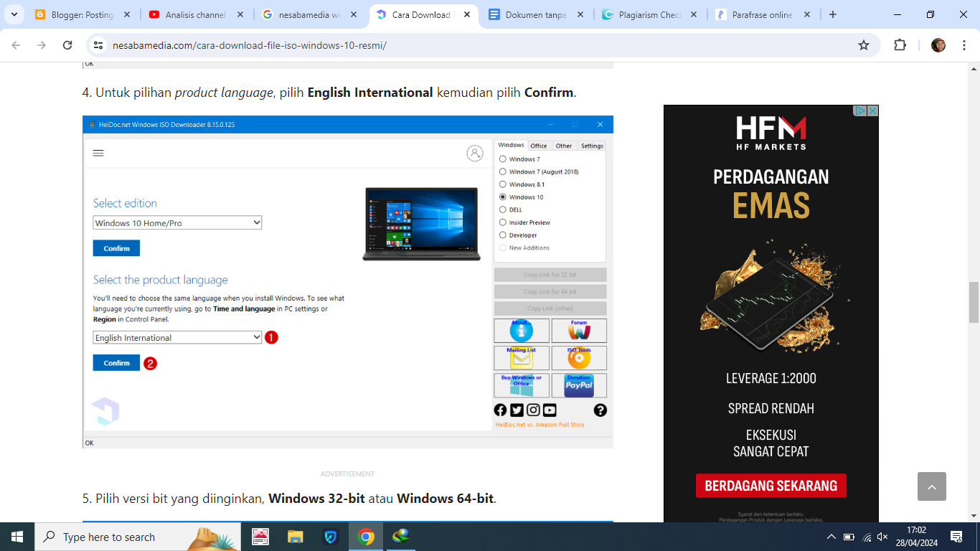The image size is (980, 551).
Task: Open the Chrome profile avatar
Action: [938, 45]
